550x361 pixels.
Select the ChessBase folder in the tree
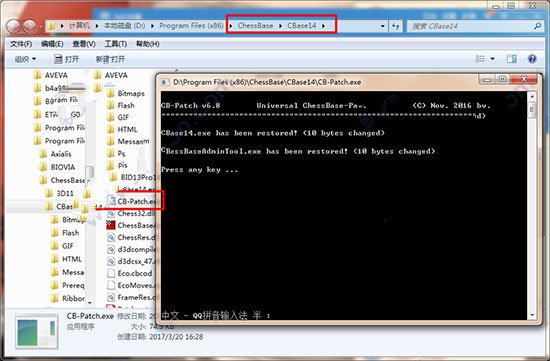[x=62, y=180]
